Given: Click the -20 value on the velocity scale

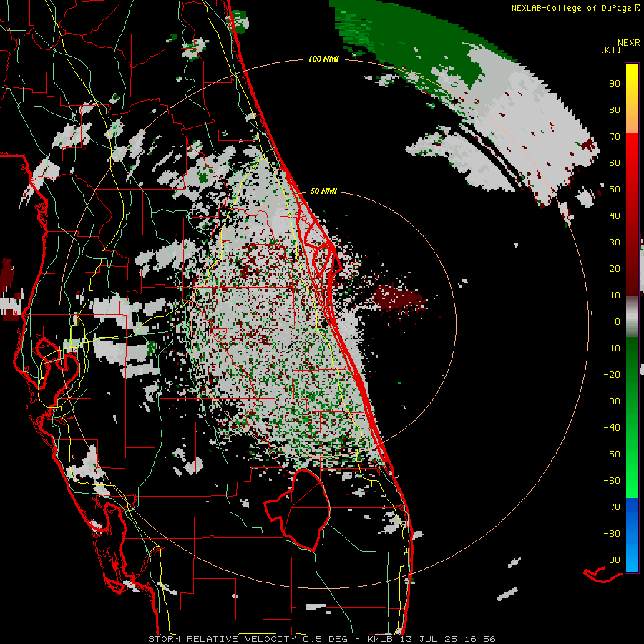Looking at the screenshot, I should point(612,375).
